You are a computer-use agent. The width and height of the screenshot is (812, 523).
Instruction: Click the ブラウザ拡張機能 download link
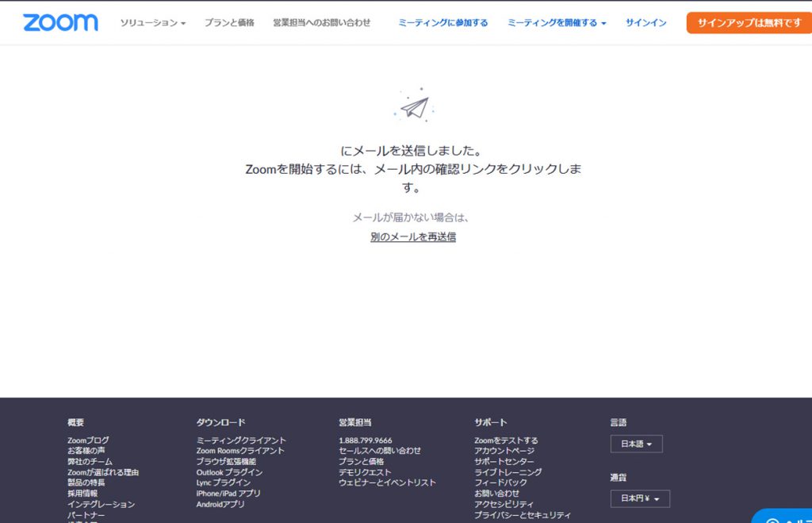coord(226,461)
